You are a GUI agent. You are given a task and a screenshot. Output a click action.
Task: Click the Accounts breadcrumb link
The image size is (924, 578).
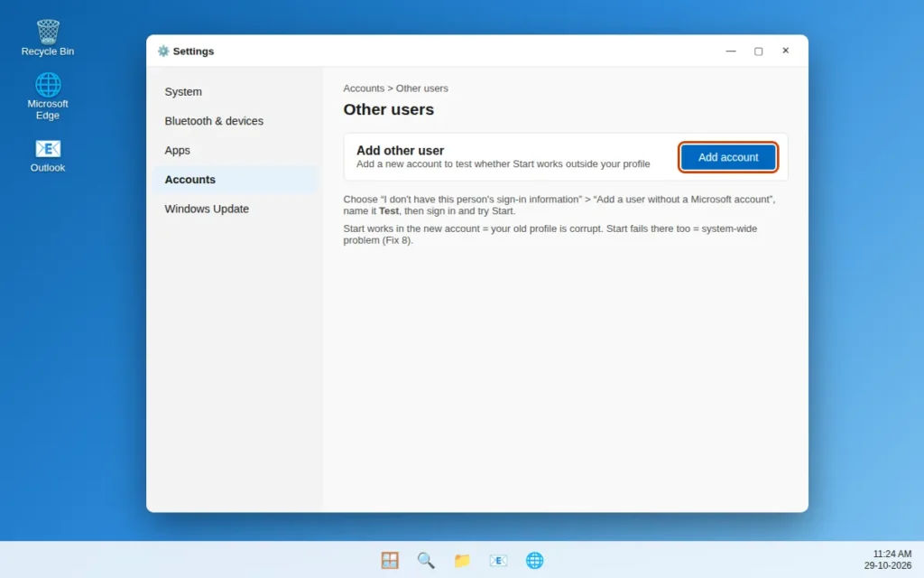[364, 89]
